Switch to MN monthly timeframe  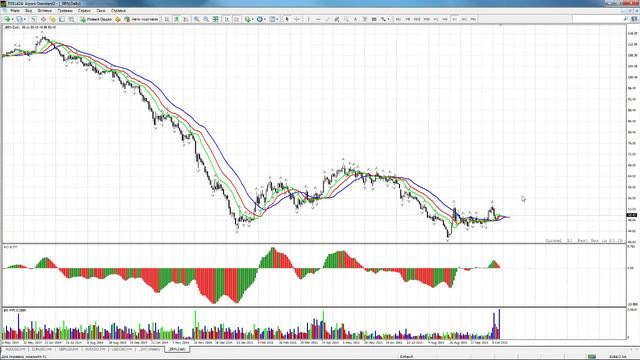tap(473, 19)
